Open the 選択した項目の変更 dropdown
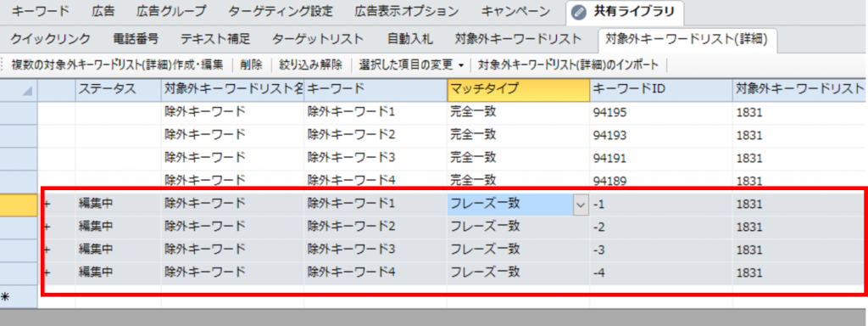 411,65
